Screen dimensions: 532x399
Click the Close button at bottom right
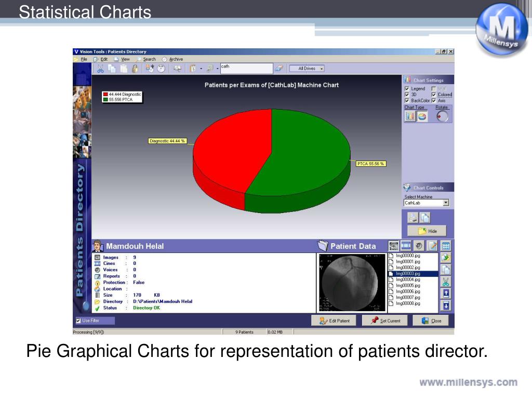(x=431, y=321)
